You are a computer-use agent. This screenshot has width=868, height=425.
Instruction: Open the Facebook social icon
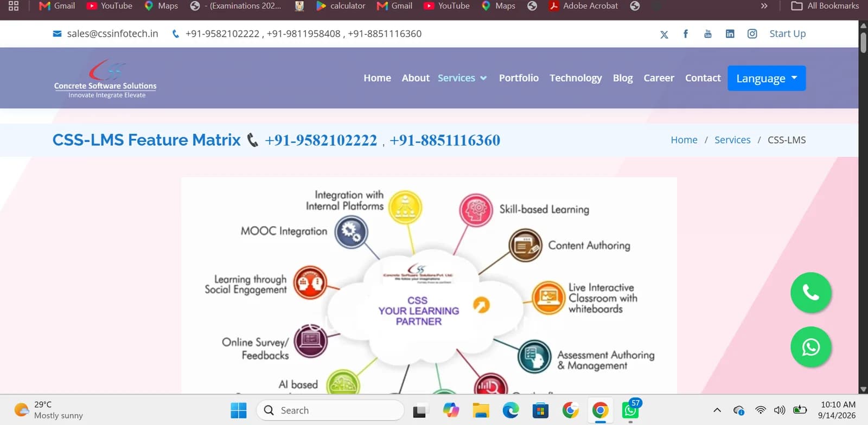pyautogui.click(x=686, y=34)
